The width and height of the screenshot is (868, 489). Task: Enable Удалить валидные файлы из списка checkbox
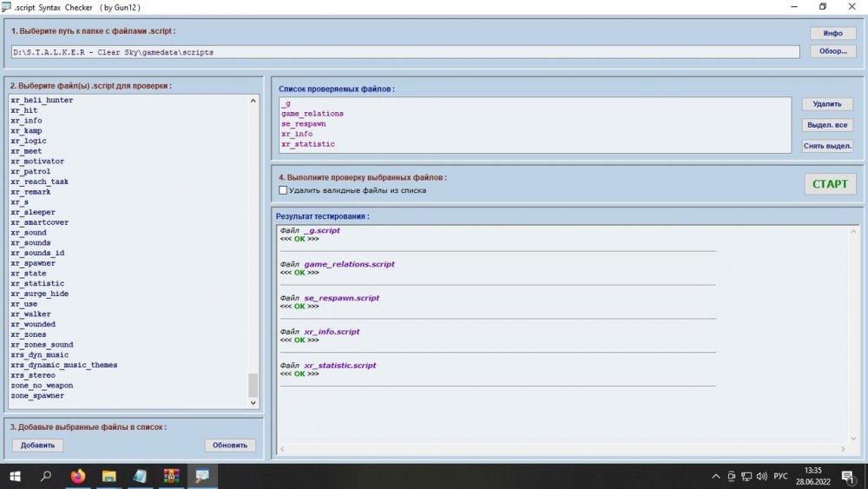point(283,190)
